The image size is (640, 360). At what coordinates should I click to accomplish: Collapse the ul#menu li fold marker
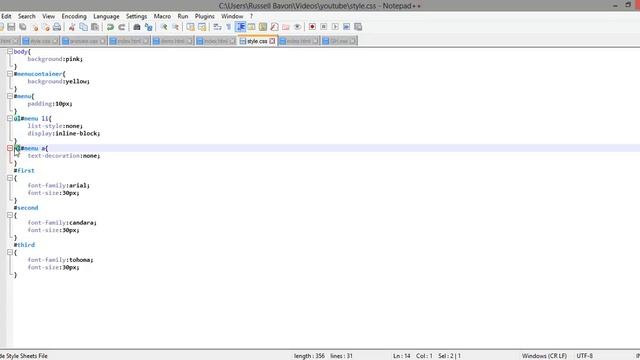click(x=10, y=118)
